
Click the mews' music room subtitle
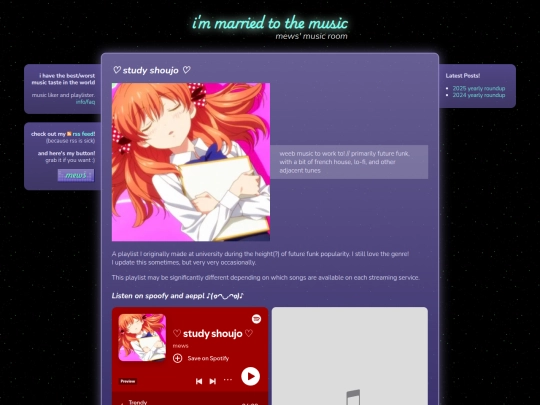pyautogui.click(x=311, y=36)
